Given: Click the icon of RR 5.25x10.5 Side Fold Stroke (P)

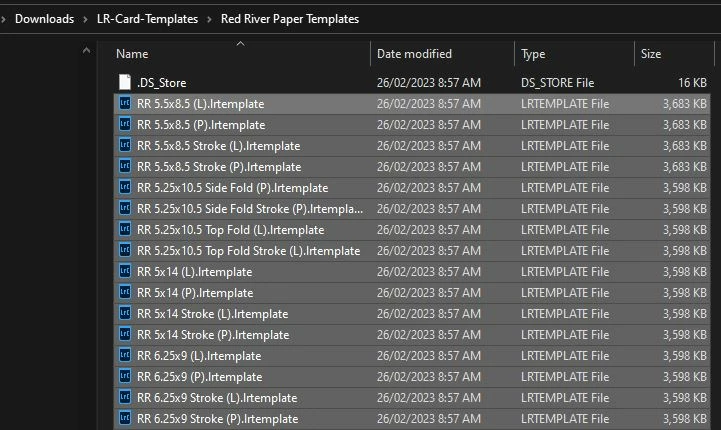Looking at the screenshot, I should point(125,208).
